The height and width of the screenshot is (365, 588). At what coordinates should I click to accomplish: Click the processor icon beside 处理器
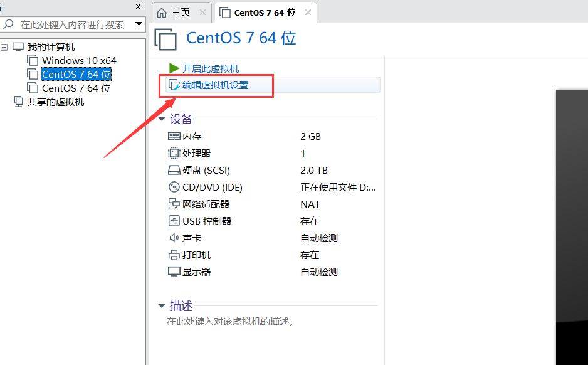tap(174, 153)
